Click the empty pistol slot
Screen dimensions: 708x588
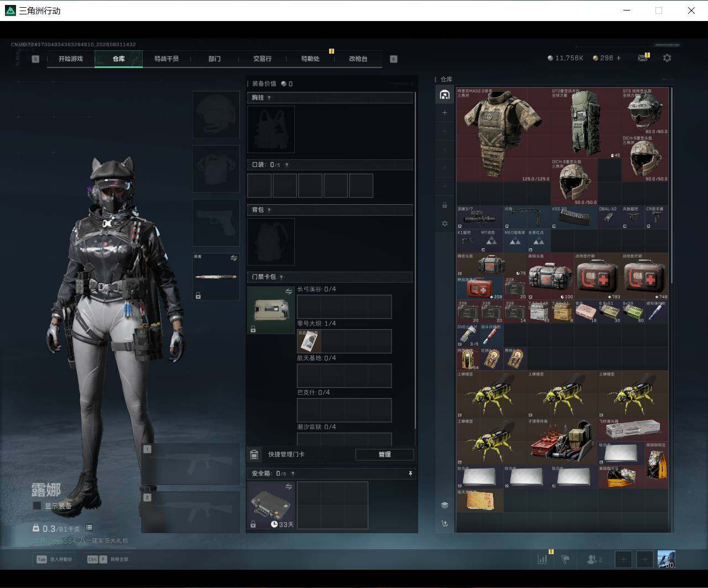[216, 223]
